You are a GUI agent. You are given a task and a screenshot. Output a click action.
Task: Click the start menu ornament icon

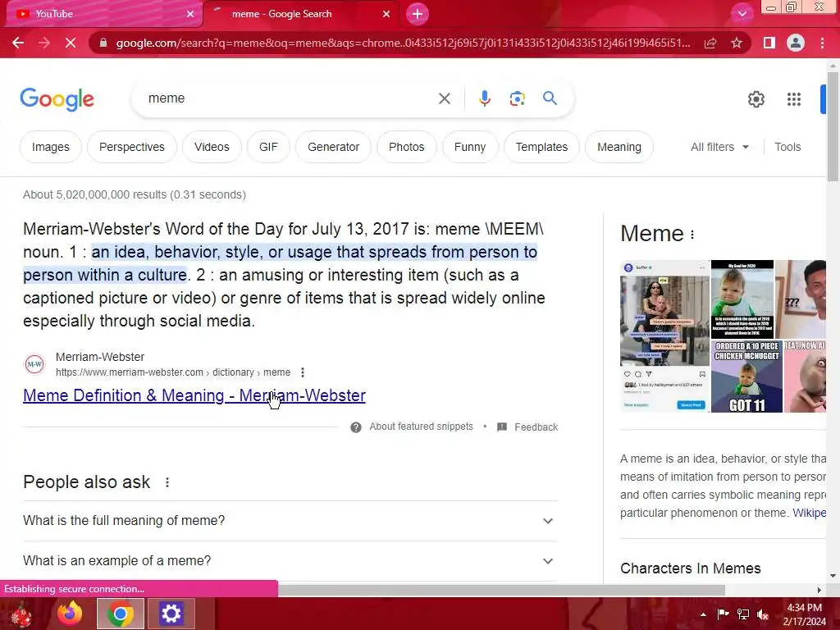[21, 614]
